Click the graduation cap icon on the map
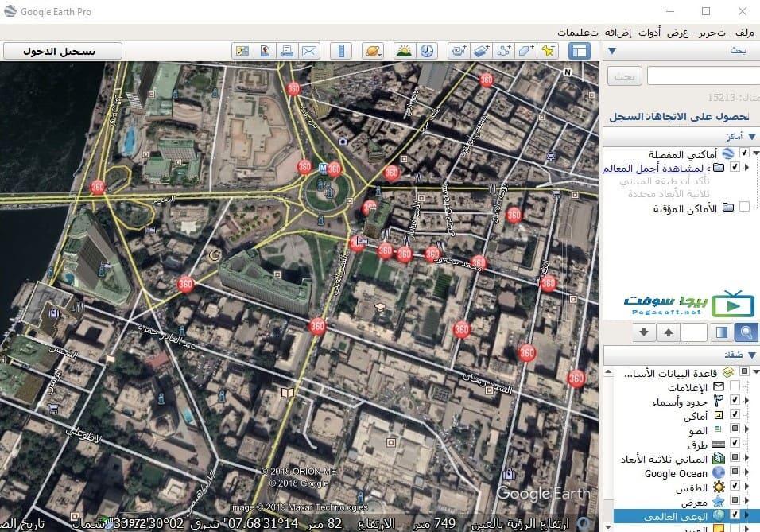This screenshot has height=532, width=760. coord(380,308)
